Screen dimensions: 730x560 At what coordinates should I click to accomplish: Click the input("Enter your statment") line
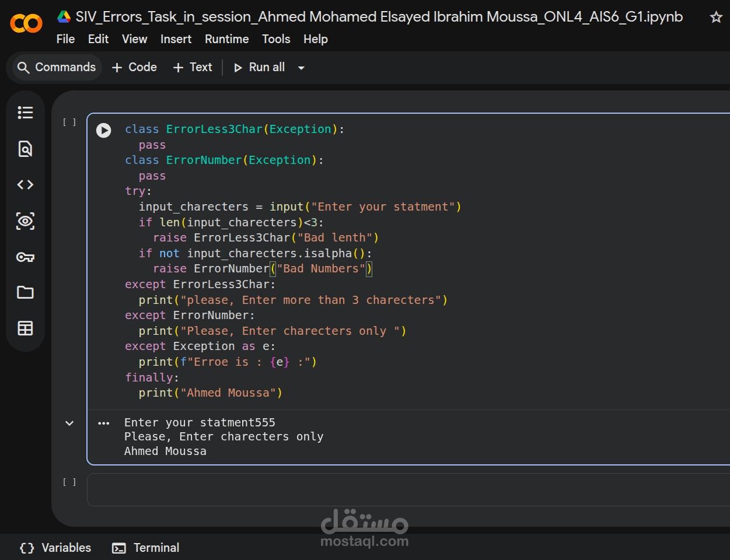pos(300,206)
